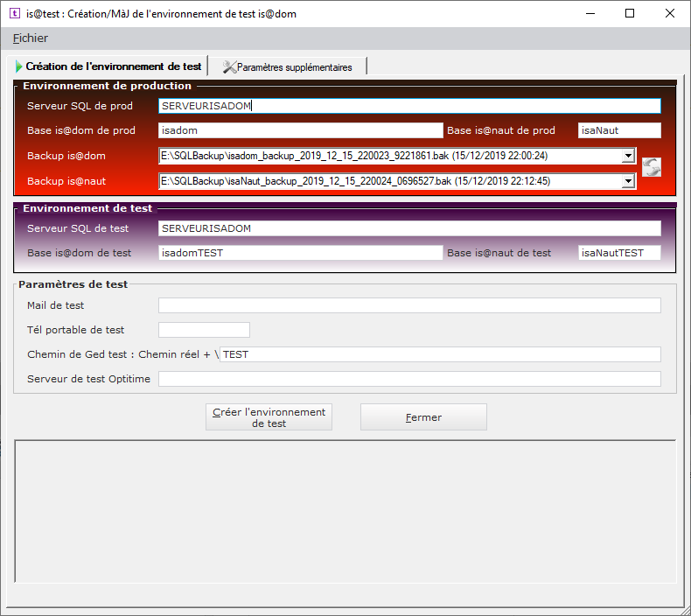Screen dimensions: 691x616
Task: Click the refresh backups icon
Action: point(651,168)
